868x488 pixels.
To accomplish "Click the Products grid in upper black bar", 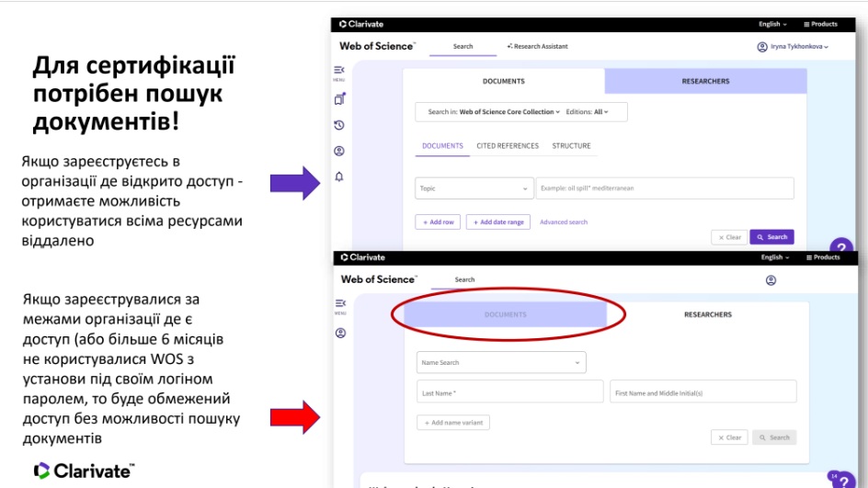I will 820,24.
